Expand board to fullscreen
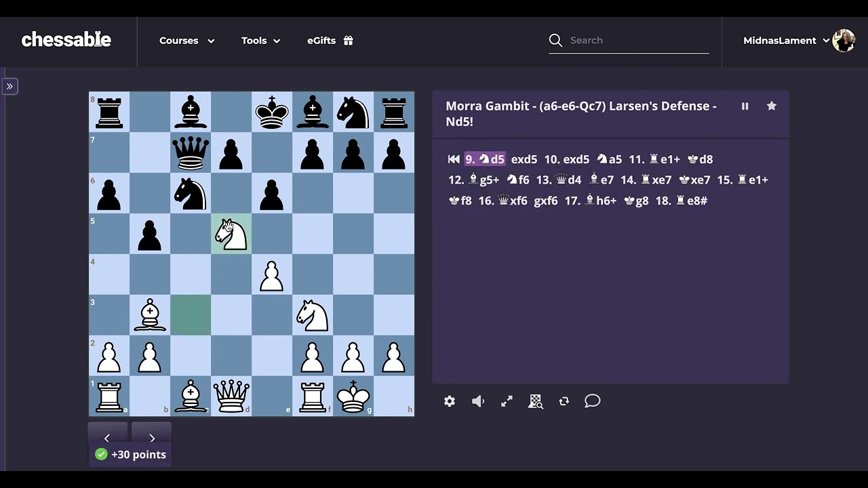868x488 pixels. 507,401
